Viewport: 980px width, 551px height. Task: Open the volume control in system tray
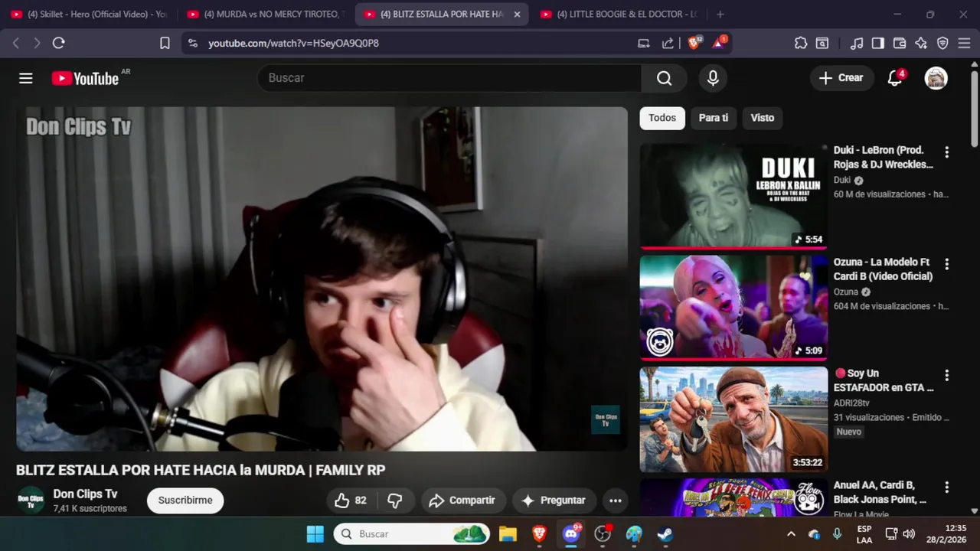click(909, 534)
